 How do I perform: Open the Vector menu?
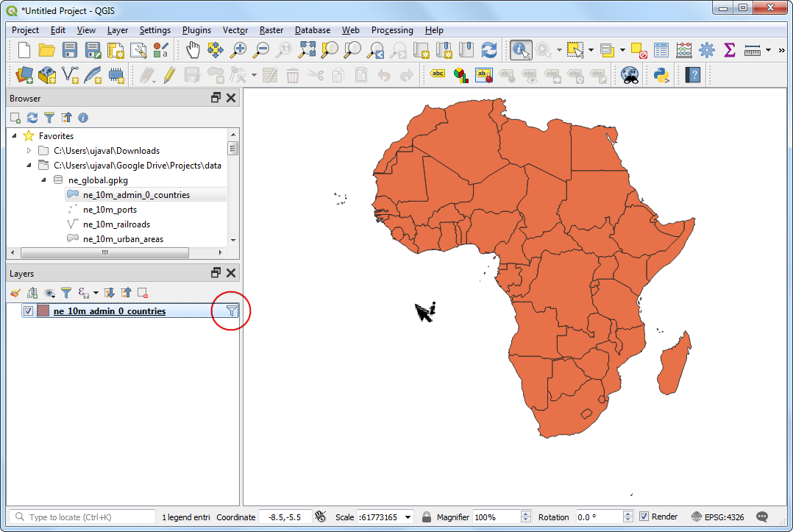point(235,30)
